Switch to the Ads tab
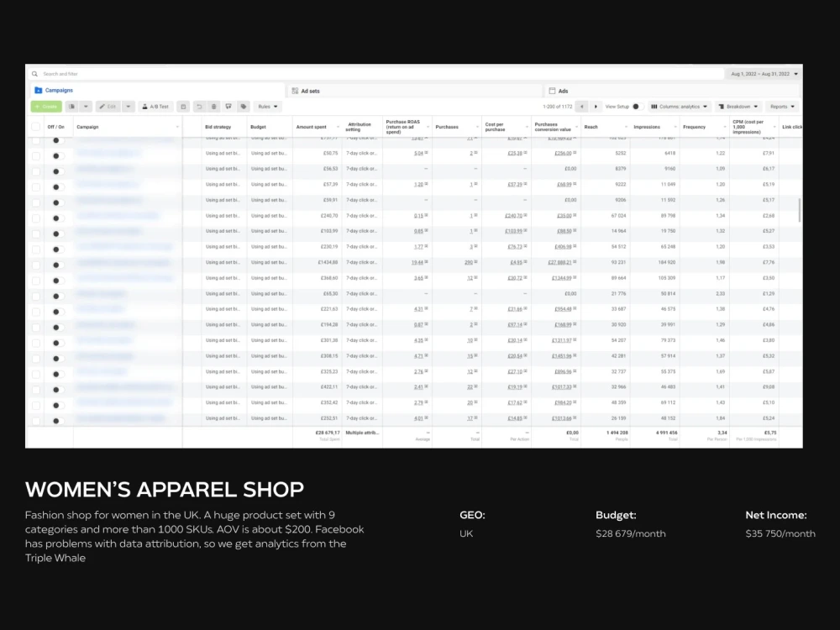The image size is (840, 630). coord(672,91)
